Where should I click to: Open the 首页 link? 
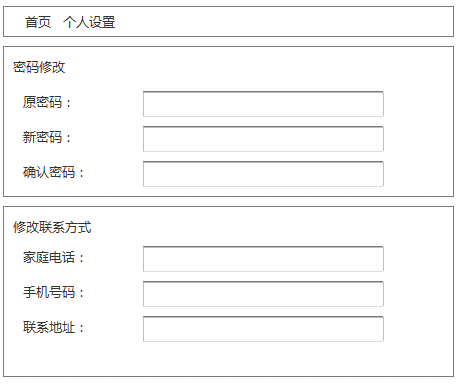pos(38,22)
